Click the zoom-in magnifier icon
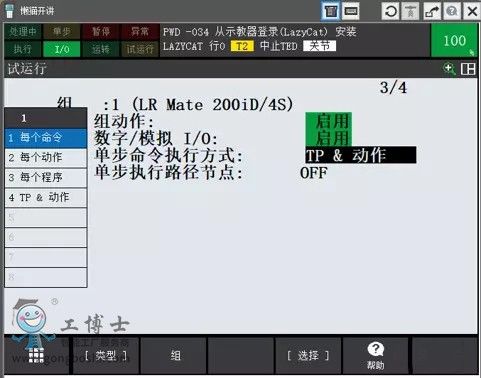This screenshot has height=378, width=481. [x=449, y=69]
